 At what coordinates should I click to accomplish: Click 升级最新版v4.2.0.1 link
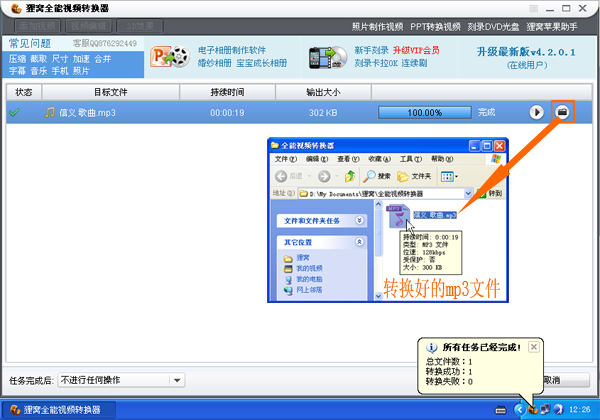(x=526, y=52)
